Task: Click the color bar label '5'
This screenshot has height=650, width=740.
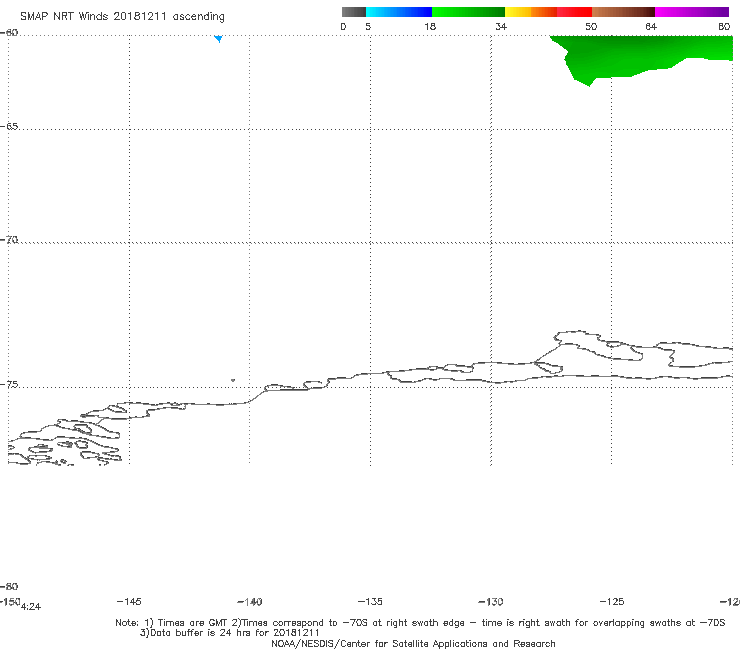Action: coord(368,26)
